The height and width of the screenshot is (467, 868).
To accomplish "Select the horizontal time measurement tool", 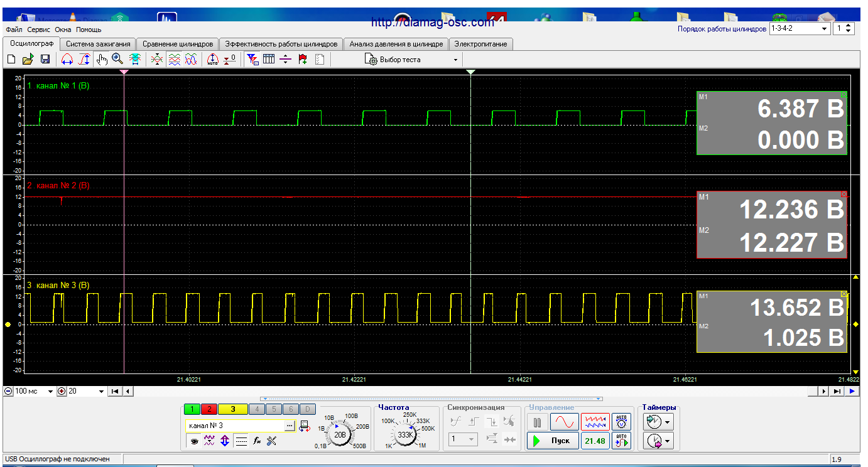I will pos(67,60).
